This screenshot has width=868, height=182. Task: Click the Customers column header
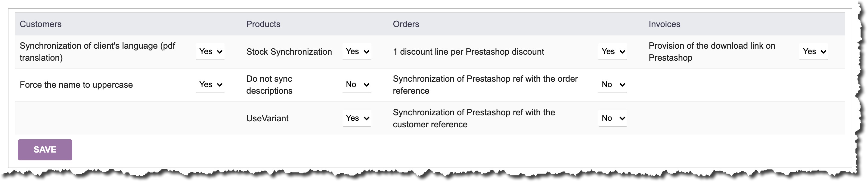(40, 24)
